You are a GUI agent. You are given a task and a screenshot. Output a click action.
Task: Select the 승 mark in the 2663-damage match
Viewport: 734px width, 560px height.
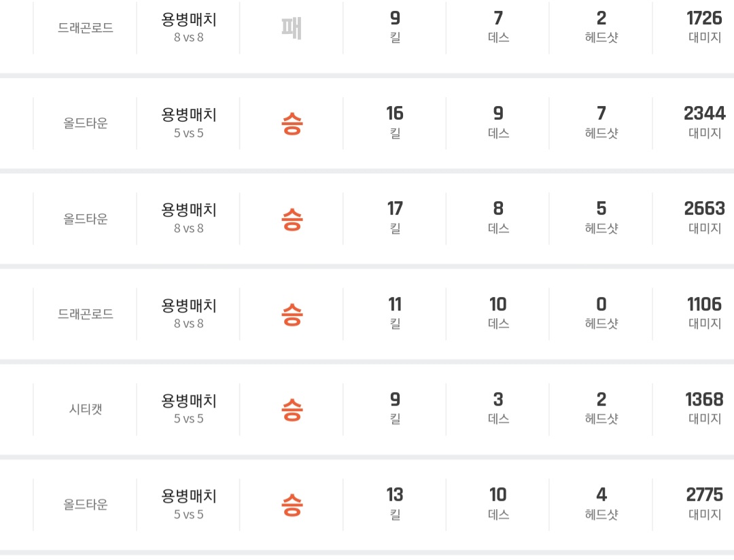point(292,219)
